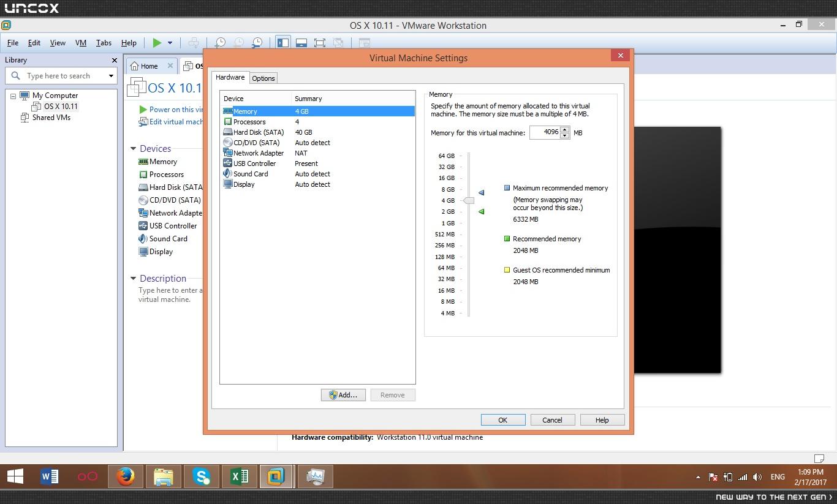
Task: Switch to the Options tab in settings dialog
Action: pyautogui.click(x=263, y=78)
